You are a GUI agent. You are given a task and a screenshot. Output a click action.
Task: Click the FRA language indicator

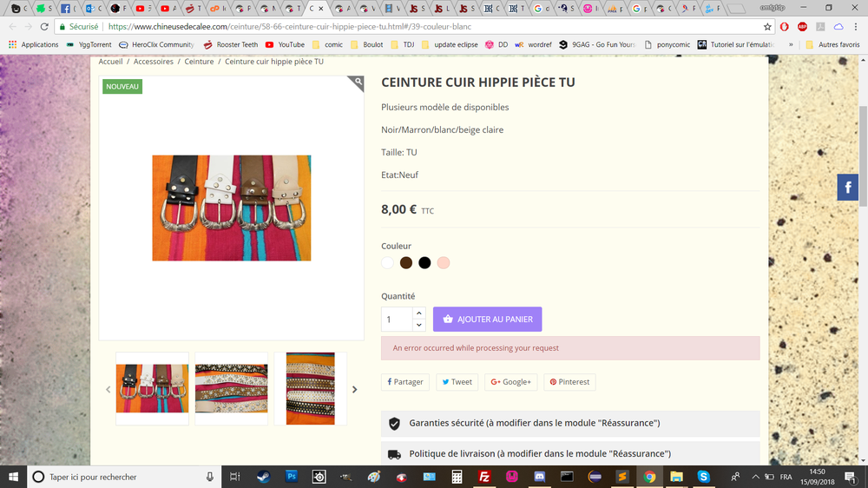(786, 477)
